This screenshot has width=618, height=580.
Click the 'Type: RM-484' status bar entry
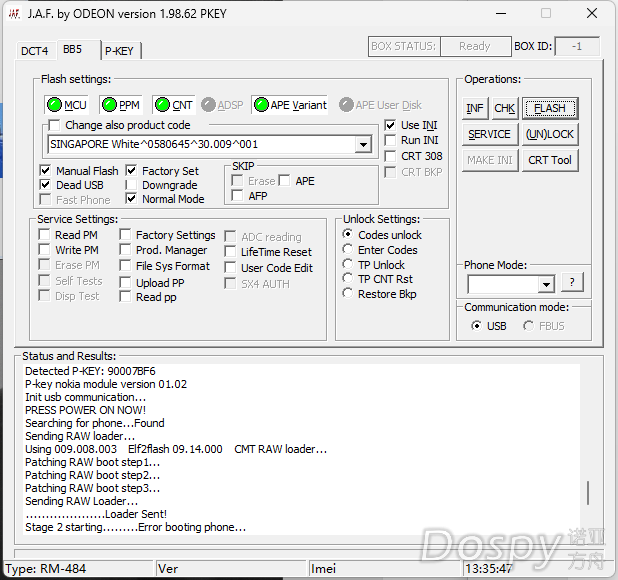tap(46, 569)
